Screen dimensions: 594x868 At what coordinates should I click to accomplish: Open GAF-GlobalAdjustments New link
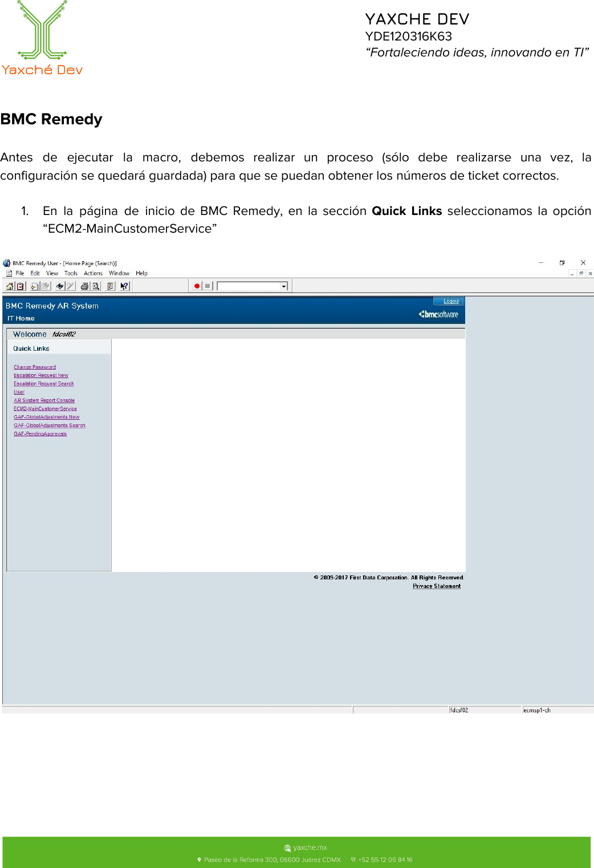tap(47, 417)
